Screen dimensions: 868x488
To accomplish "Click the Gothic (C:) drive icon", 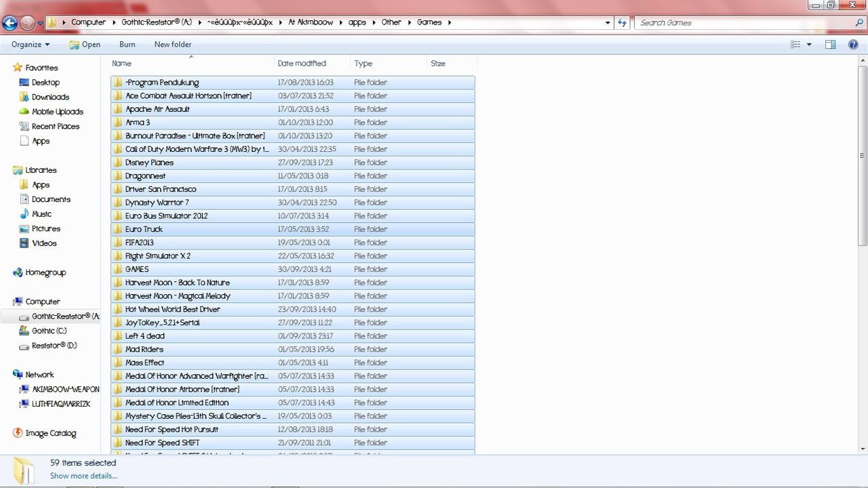I will [x=24, y=331].
